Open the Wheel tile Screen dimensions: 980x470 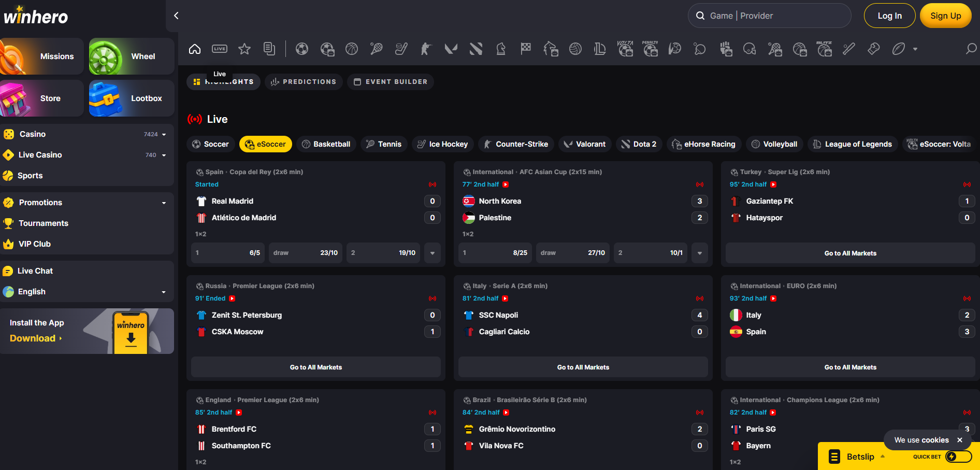tap(132, 56)
